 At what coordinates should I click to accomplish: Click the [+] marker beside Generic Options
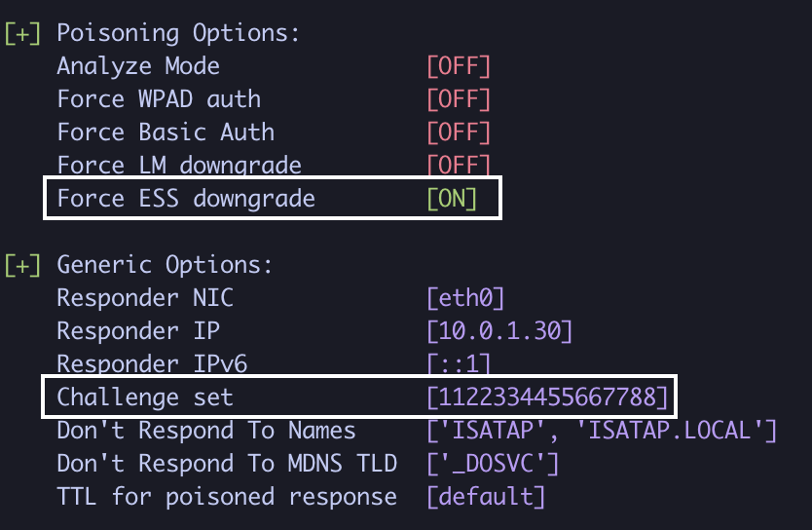coord(23,264)
